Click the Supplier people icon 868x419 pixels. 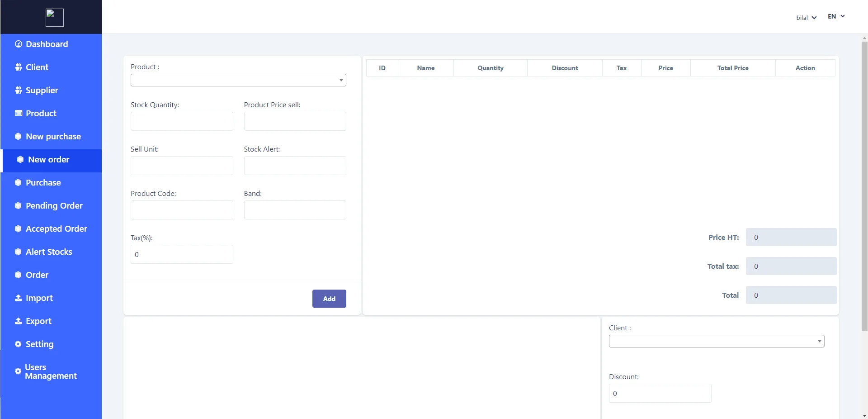coord(19,90)
